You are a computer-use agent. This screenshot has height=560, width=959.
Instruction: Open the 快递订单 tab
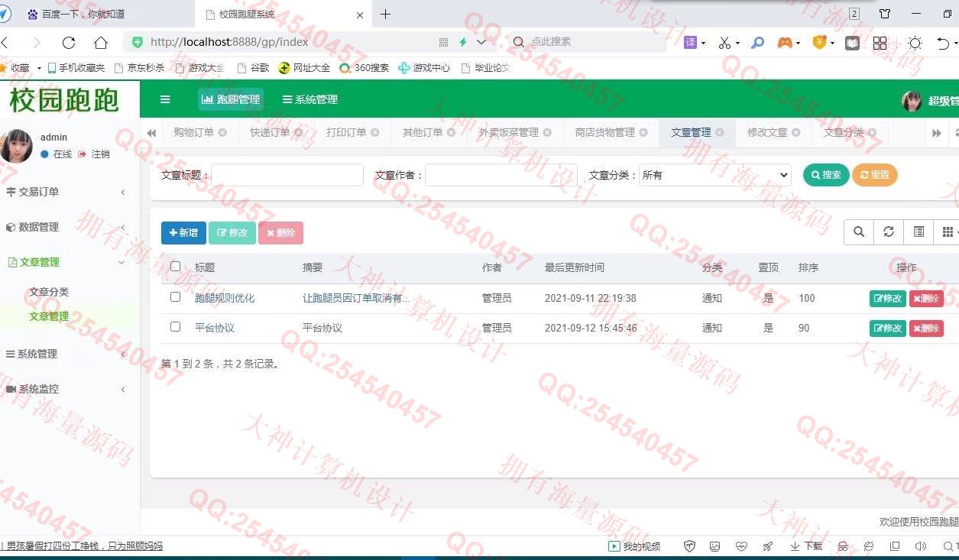[270, 132]
